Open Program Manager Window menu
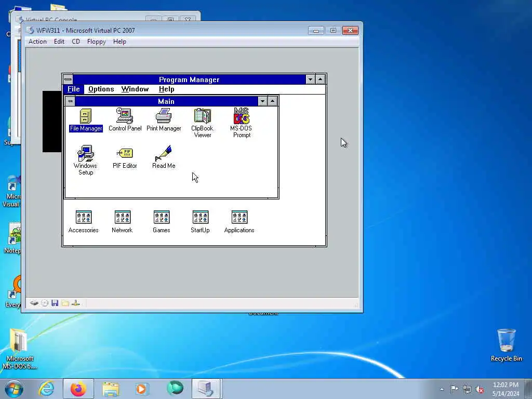 pos(135,89)
